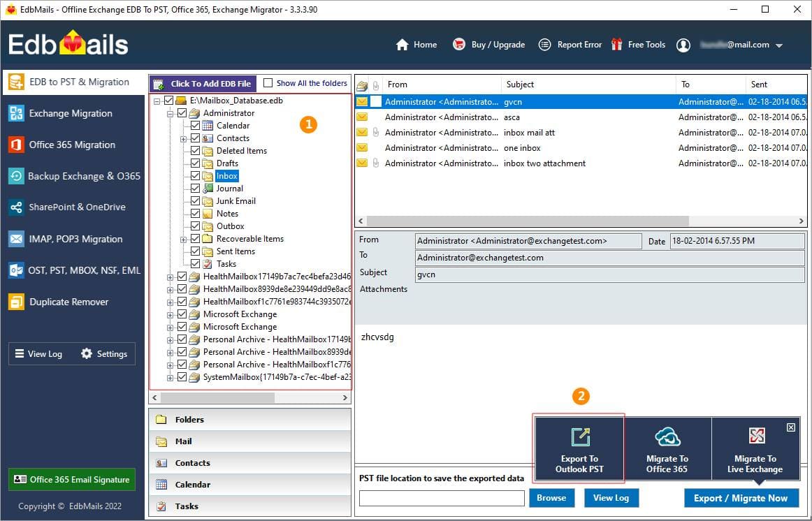812x521 pixels.
Task: Click Backup Exchange & O365 icon
Action: coord(16,176)
